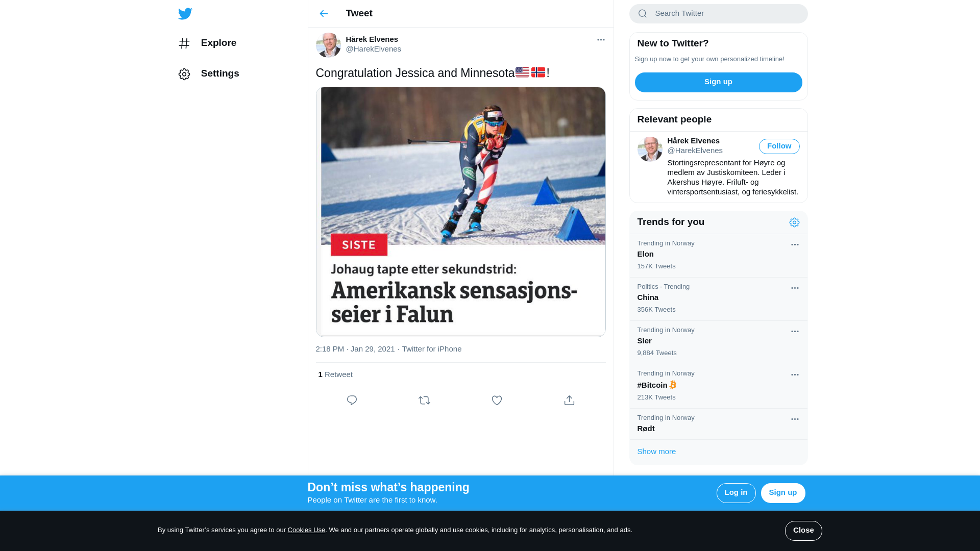980x551 pixels.
Task: Like the tweet with the heart icon
Action: [x=497, y=400]
